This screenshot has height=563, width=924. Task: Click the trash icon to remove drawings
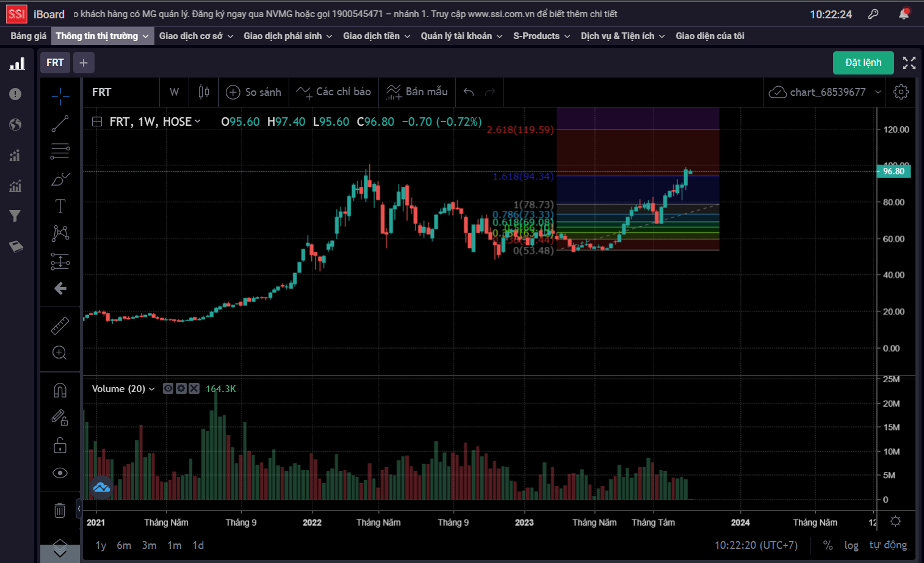(60, 510)
